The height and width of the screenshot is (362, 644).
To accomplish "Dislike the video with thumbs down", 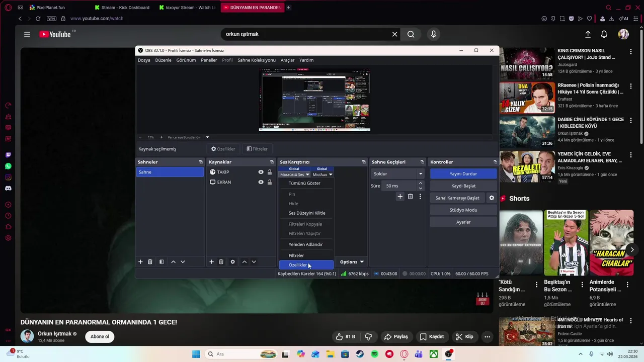I will click(x=368, y=337).
